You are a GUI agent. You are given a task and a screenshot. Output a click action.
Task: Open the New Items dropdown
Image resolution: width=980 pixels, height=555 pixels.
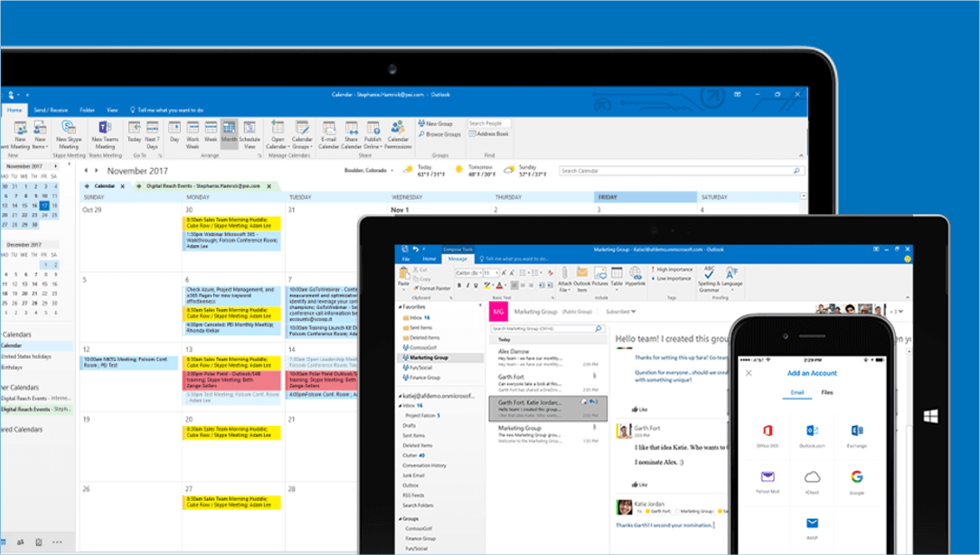point(39,137)
